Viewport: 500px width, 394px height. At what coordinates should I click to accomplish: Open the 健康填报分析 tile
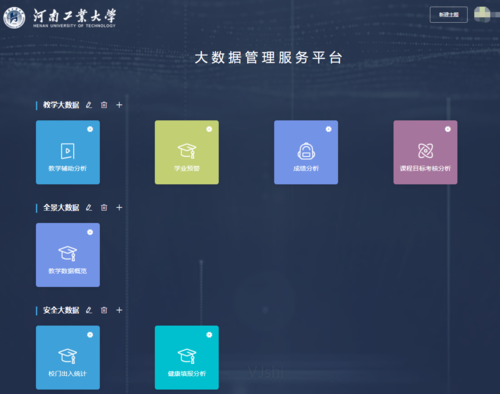pyautogui.click(x=187, y=358)
